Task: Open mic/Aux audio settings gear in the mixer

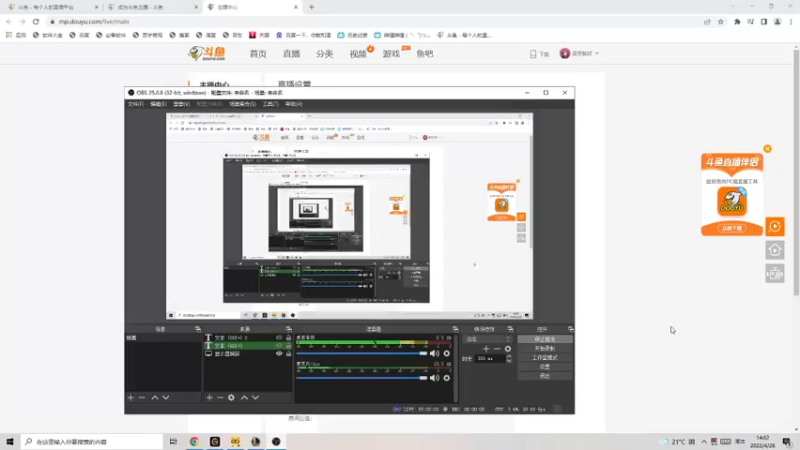Action: (446, 378)
